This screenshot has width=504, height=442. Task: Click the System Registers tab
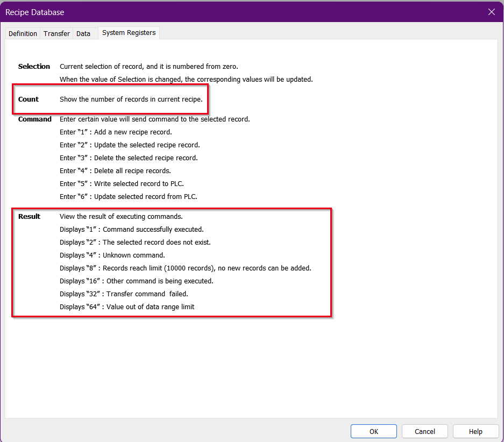click(x=129, y=33)
